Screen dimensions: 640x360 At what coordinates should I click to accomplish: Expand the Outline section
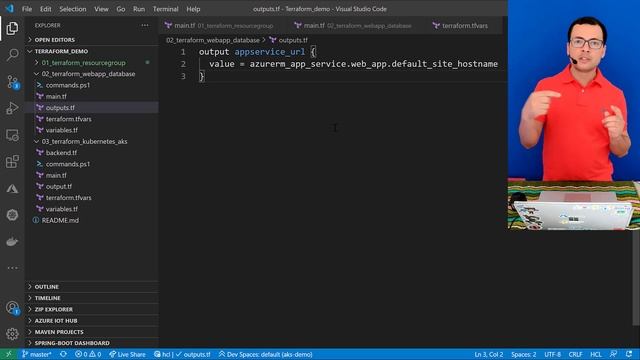click(x=47, y=287)
